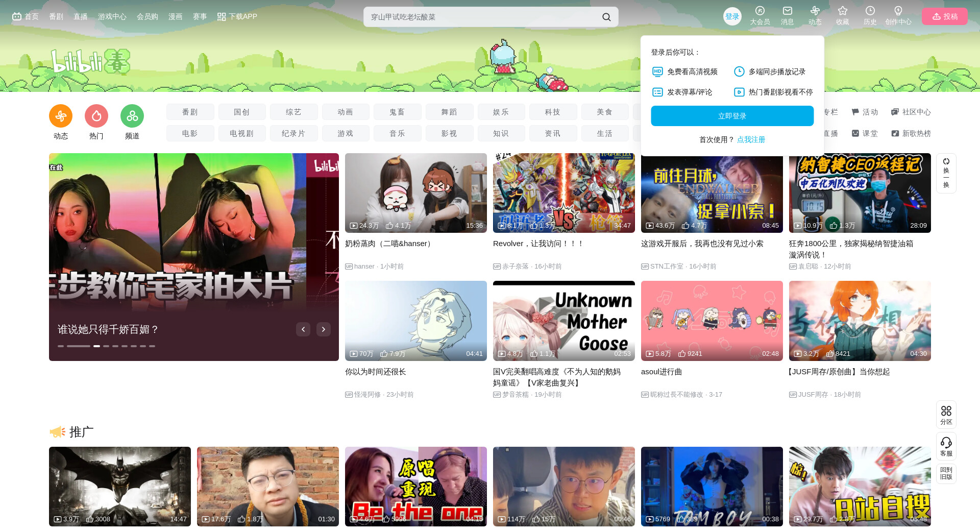The image size is (980, 531).
Task: Open the 客服 headset icon
Action: tap(946, 446)
